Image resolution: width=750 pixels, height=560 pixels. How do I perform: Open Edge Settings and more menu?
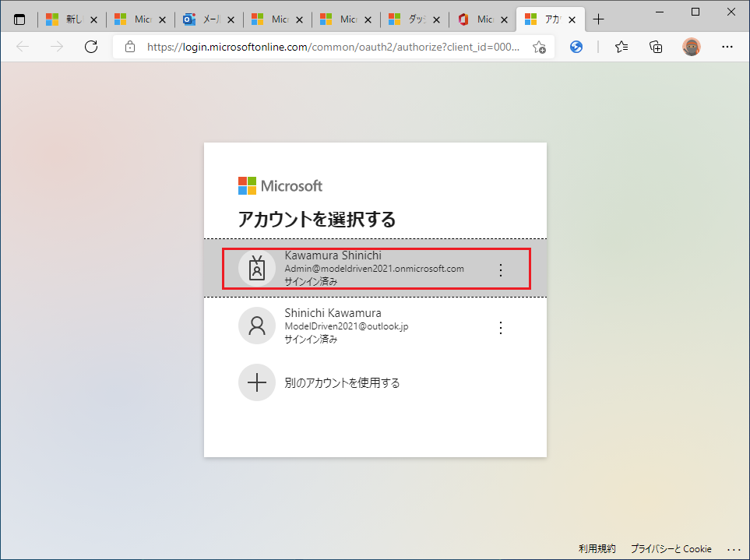(x=727, y=47)
